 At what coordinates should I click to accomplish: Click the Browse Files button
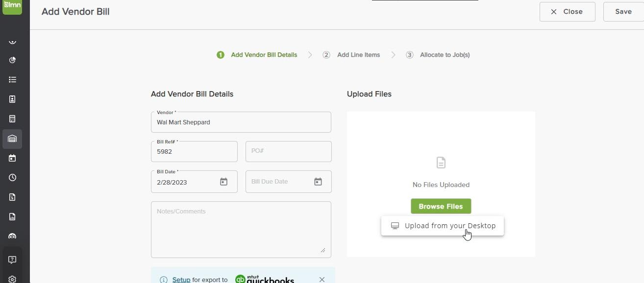point(441,206)
